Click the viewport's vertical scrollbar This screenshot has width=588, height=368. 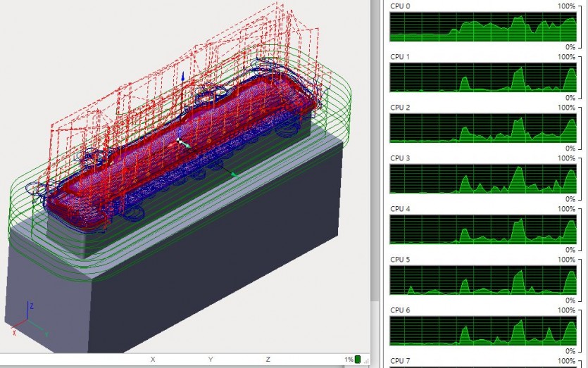(375, 176)
